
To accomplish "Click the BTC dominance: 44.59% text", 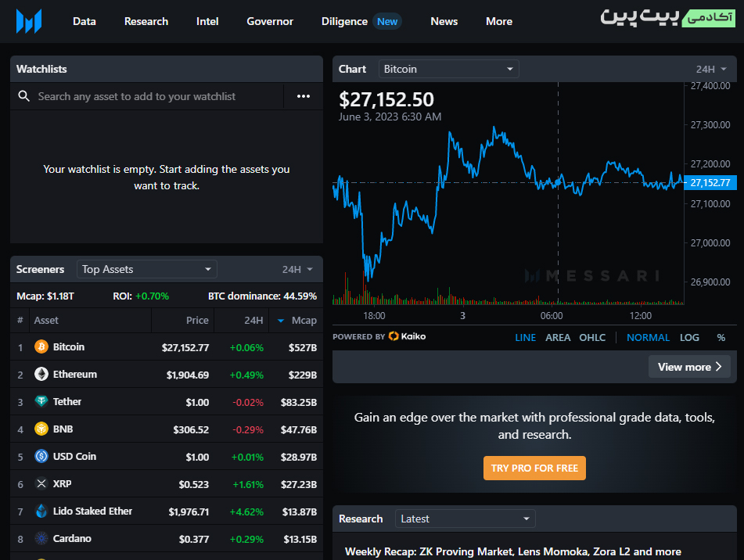I will point(262,296).
